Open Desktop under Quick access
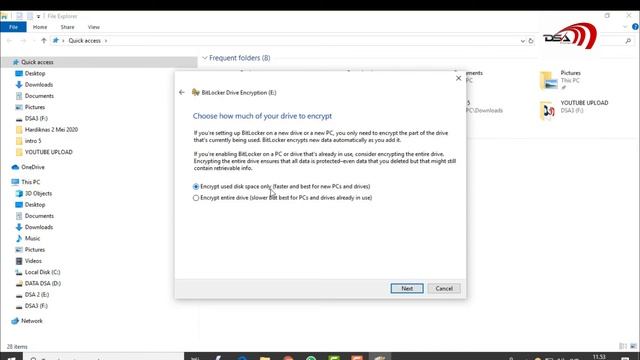Image resolution: width=640 pixels, height=360 pixels. [x=35, y=73]
